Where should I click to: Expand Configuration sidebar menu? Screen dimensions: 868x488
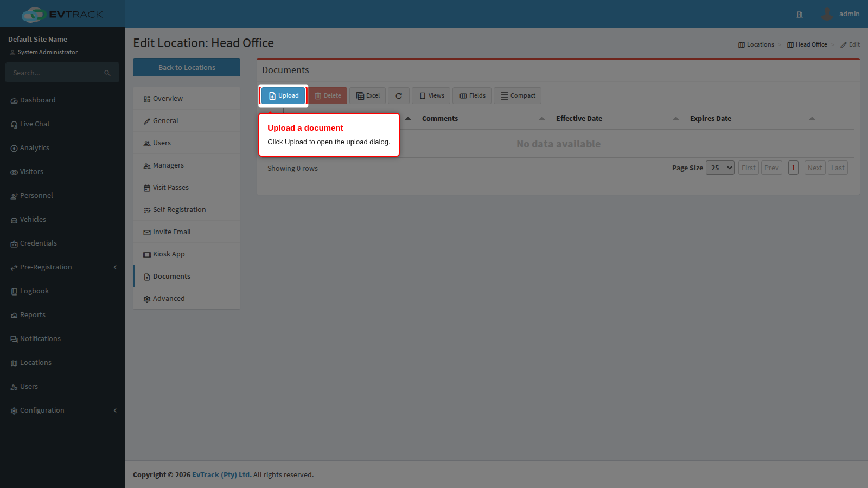(x=62, y=410)
